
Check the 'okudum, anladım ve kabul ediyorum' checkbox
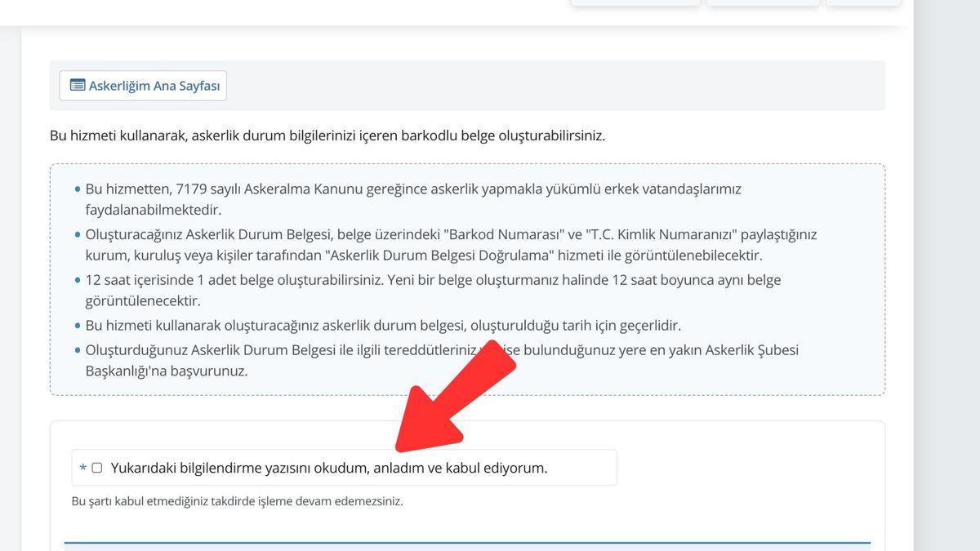97,466
